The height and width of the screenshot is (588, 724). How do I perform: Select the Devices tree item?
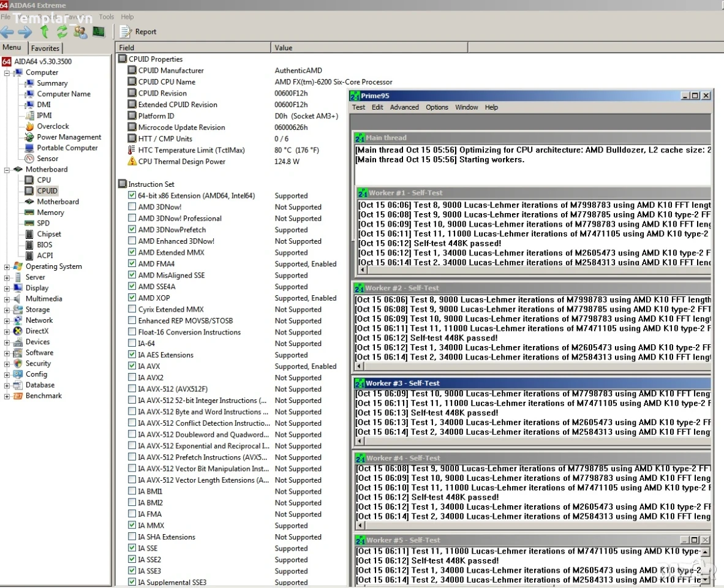click(x=37, y=342)
